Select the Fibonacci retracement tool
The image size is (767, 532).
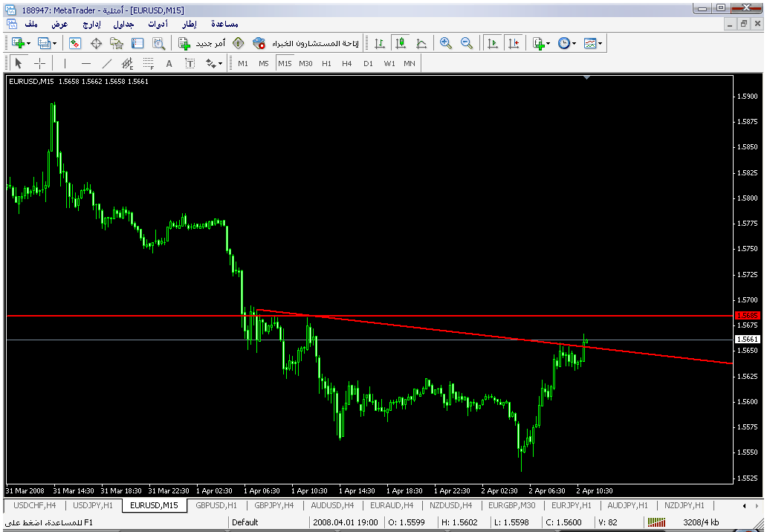pos(149,64)
